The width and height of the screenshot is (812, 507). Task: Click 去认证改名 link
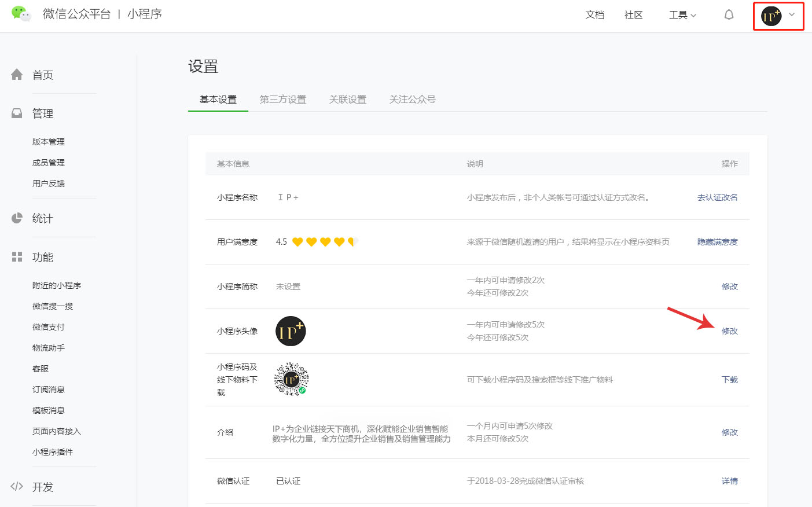point(717,197)
